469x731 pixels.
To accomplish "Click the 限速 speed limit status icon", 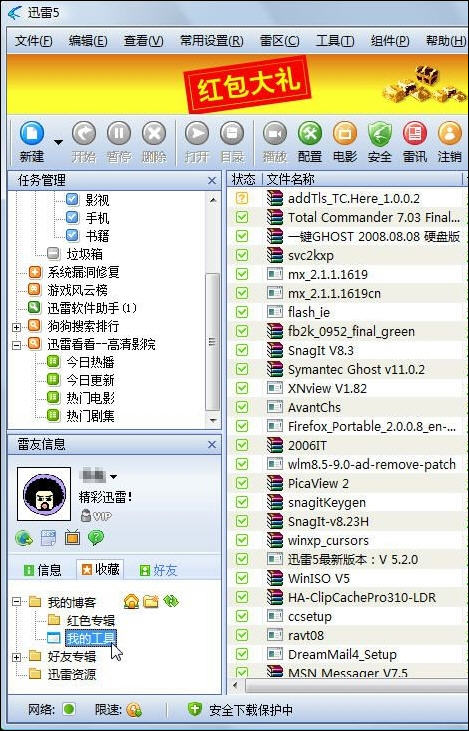I will click(x=134, y=710).
